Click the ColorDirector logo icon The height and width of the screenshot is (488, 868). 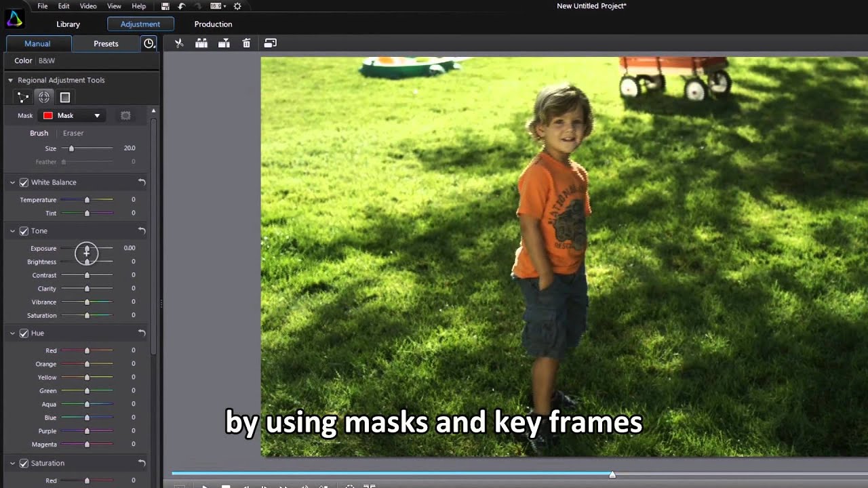click(14, 18)
